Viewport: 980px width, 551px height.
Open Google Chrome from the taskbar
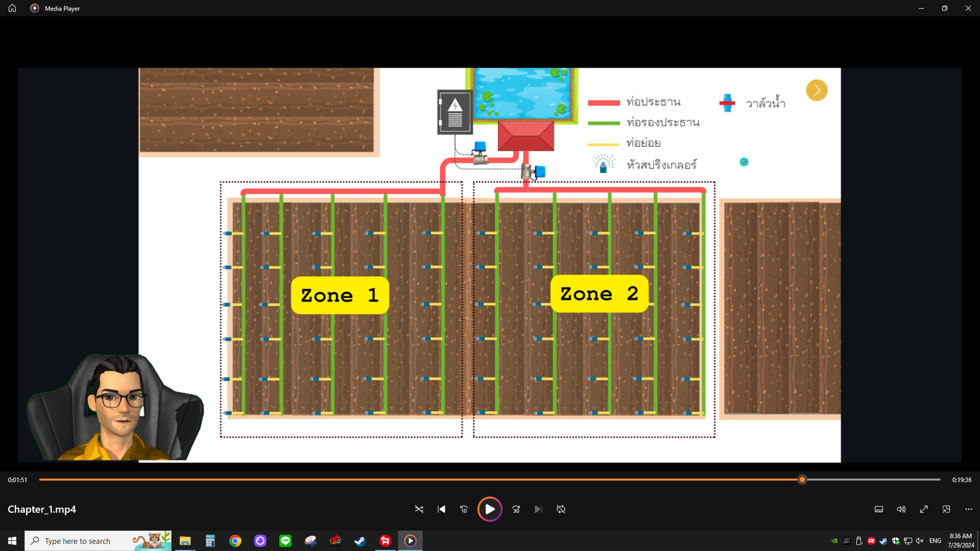235,541
